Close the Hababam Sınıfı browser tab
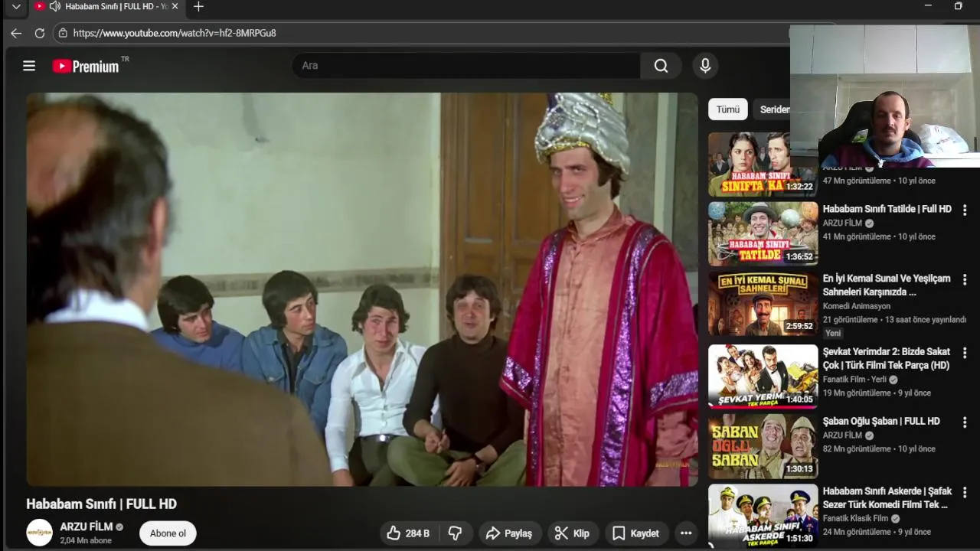The width and height of the screenshot is (980, 551). [175, 6]
